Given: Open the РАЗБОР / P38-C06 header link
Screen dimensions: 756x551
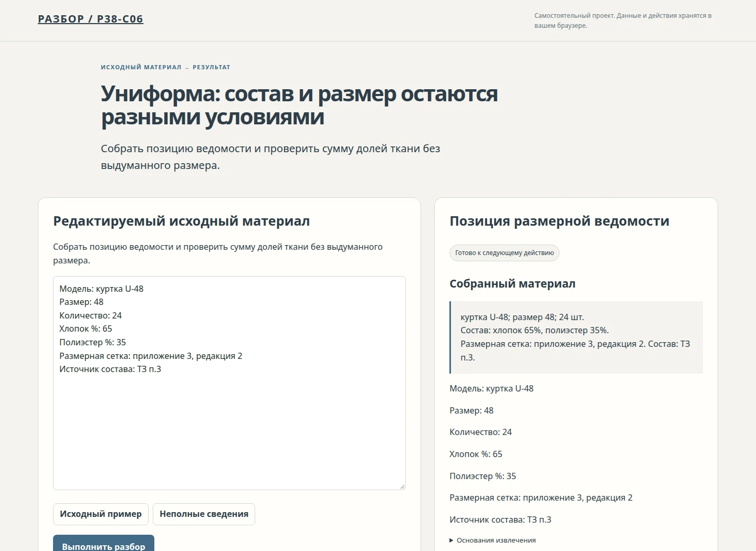Looking at the screenshot, I should pos(90,19).
